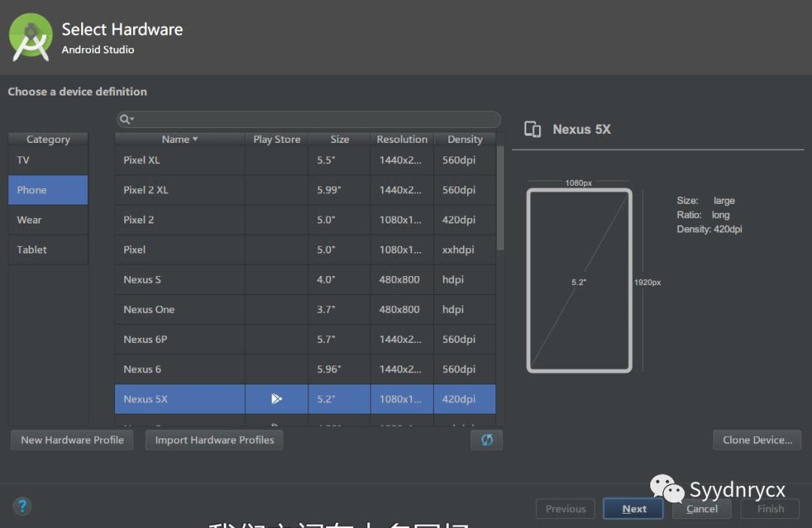Click the Finish button
Screen dimensions: 812x528
[770, 509]
